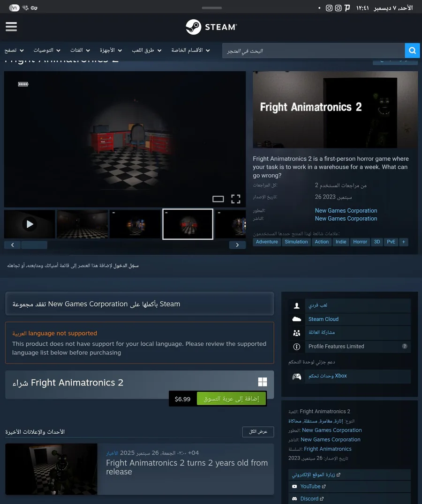The height and width of the screenshot is (504, 422).
Task: Tap the P app notification icon
Action: tap(347, 8)
